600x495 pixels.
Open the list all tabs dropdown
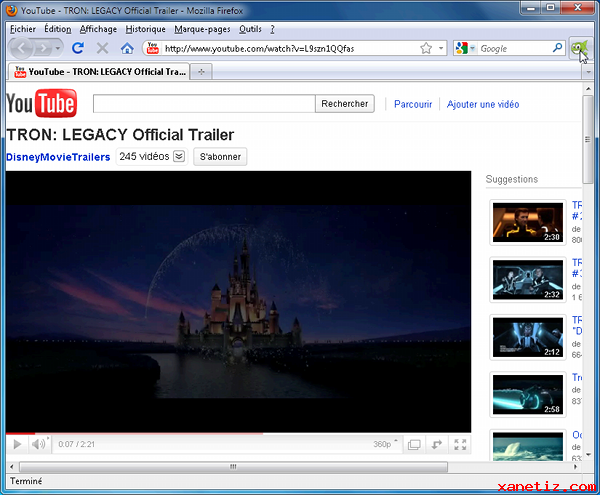pyautogui.click(x=588, y=72)
